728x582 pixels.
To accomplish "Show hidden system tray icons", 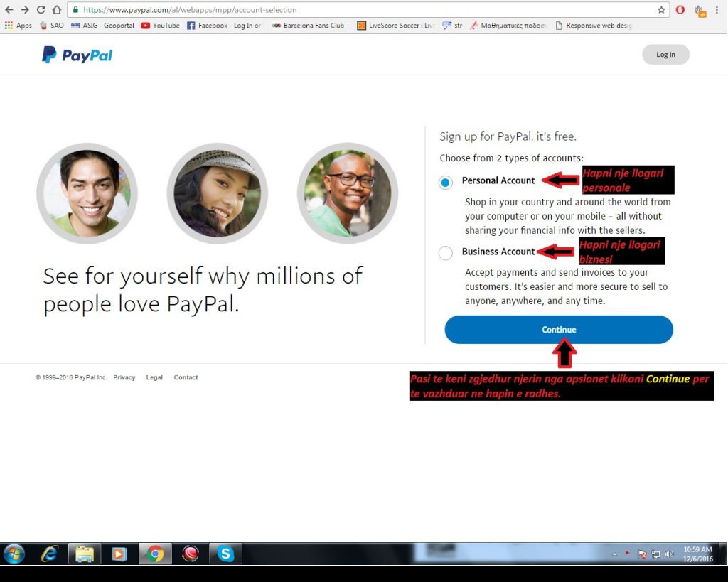I will (x=614, y=554).
